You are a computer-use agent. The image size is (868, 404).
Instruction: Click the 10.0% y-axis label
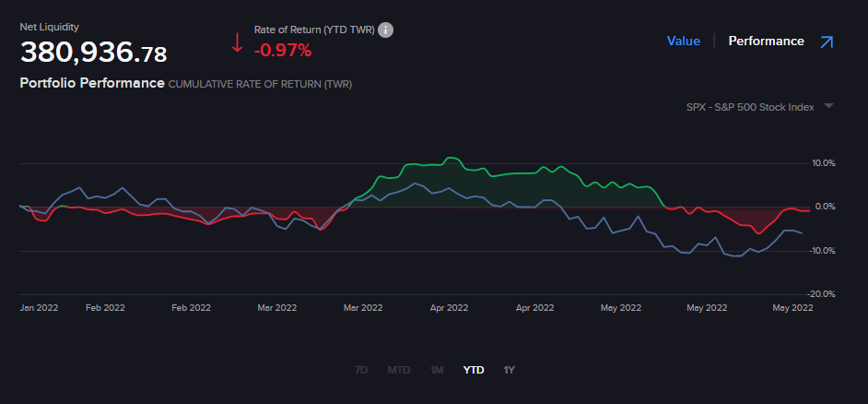point(822,163)
